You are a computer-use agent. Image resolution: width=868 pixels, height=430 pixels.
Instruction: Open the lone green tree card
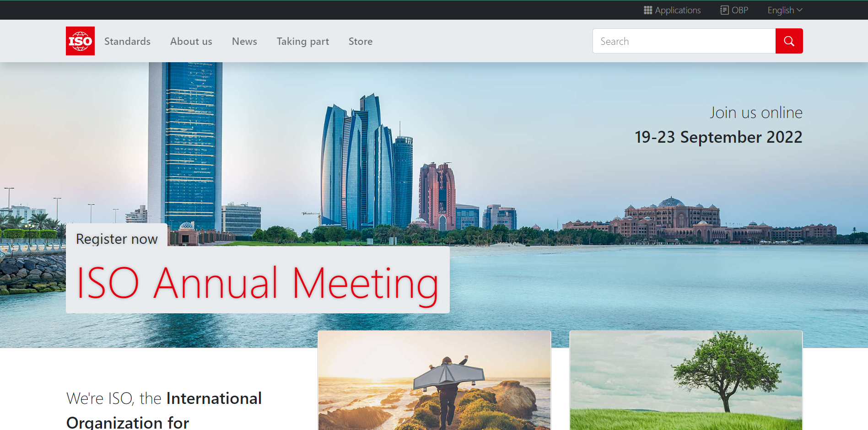point(686,380)
